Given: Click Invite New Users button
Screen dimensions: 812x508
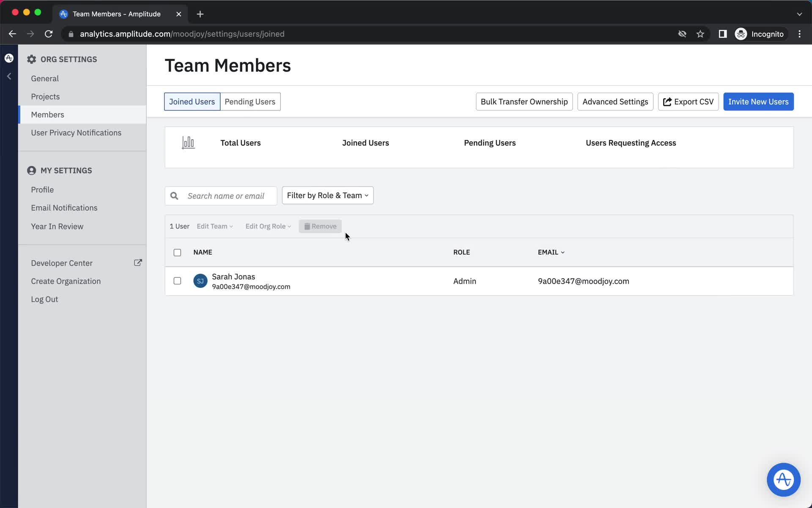Looking at the screenshot, I should [x=758, y=102].
